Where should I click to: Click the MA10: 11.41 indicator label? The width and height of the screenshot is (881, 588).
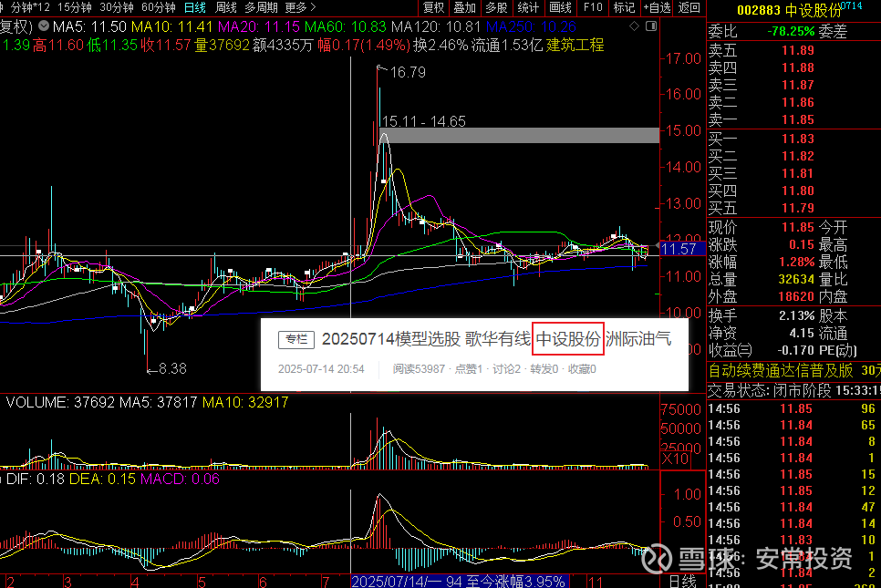tap(172, 26)
